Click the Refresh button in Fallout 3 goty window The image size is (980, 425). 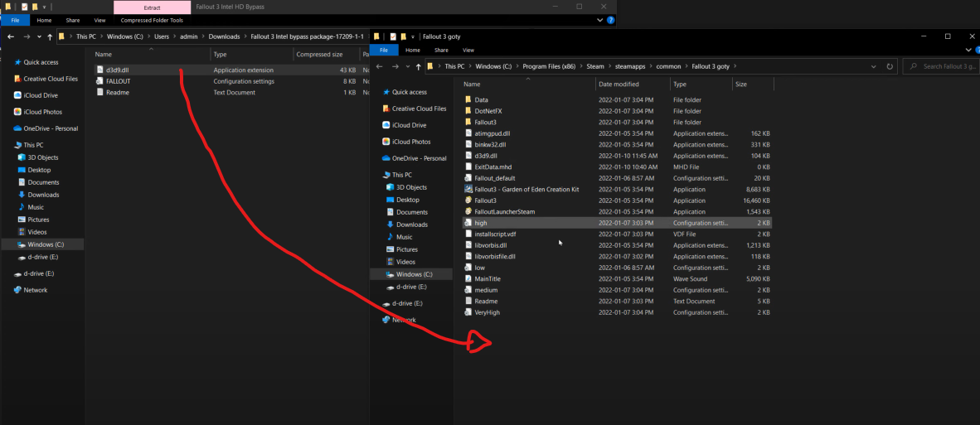click(x=890, y=66)
